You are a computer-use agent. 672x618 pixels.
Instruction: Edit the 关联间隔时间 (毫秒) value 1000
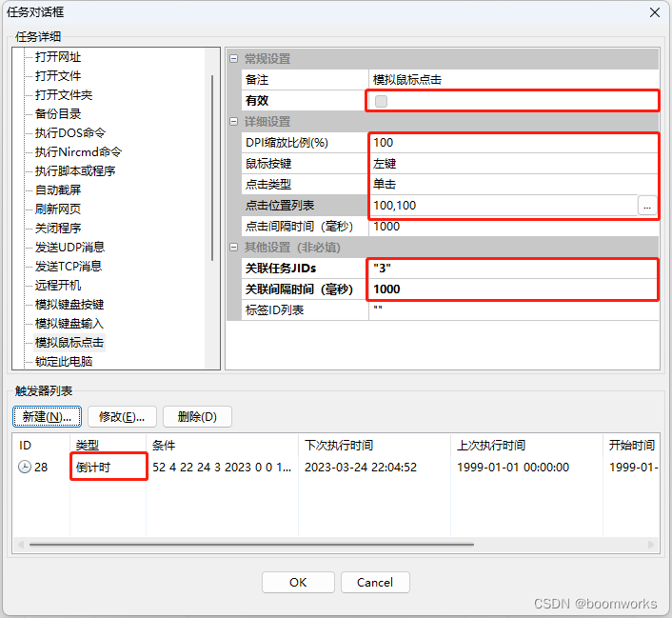point(513,289)
